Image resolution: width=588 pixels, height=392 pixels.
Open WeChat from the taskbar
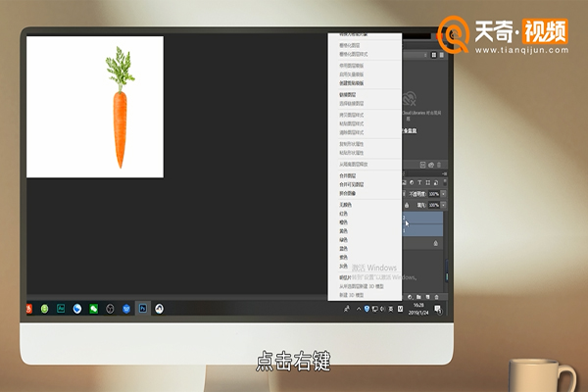[94, 309]
